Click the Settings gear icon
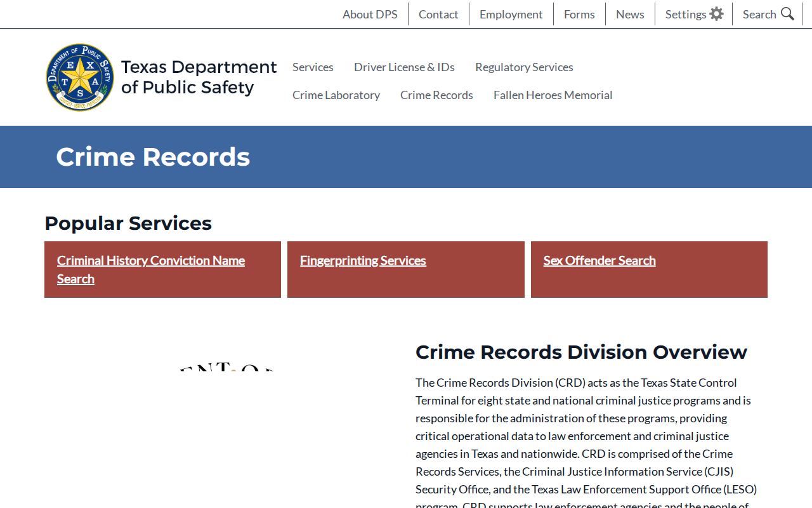 click(716, 14)
